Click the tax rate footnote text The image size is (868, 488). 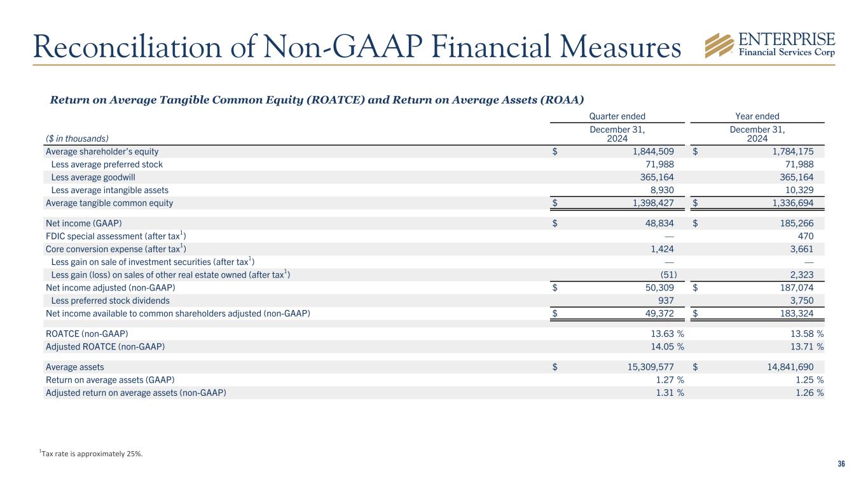pyautogui.click(x=91, y=452)
